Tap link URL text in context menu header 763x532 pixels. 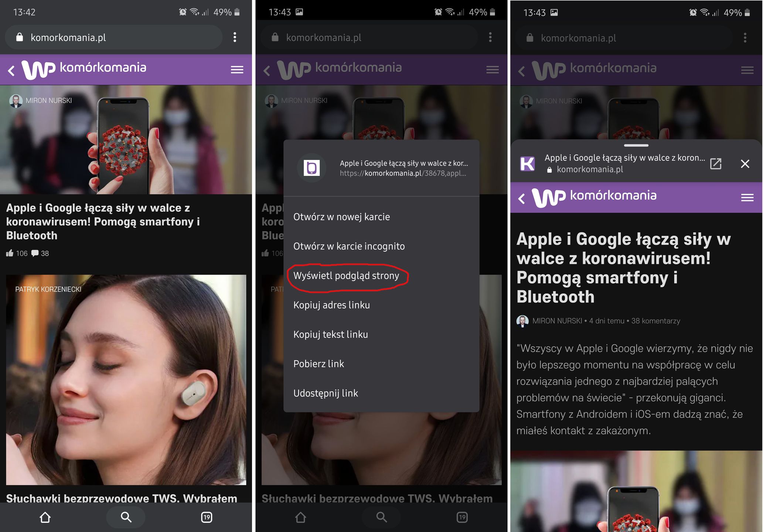pyautogui.click(x=403, y=173)
